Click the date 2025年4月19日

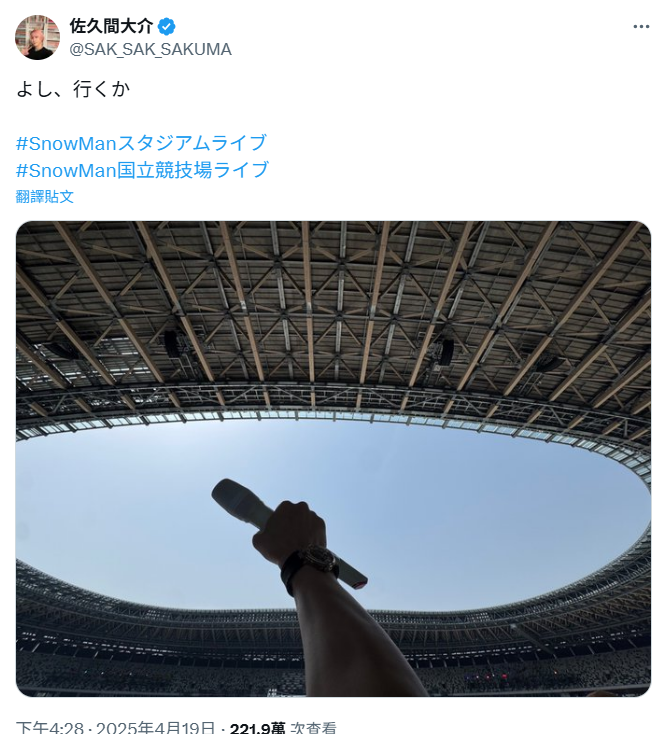[155, 728]
